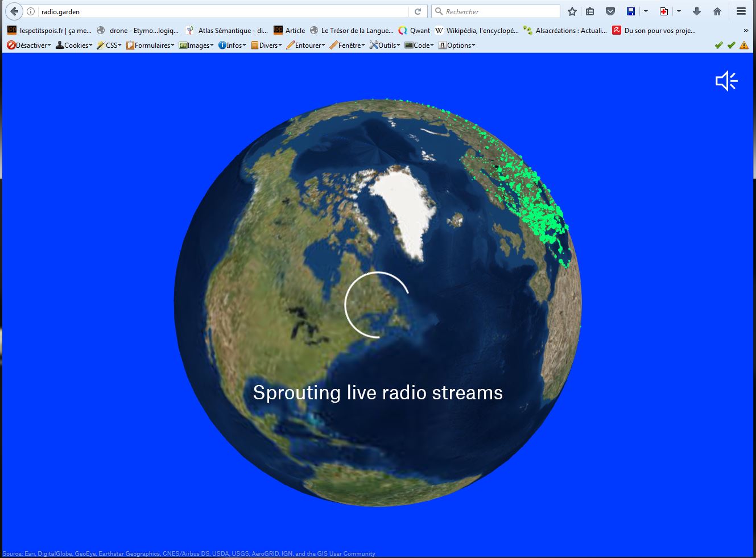Show the bookmarks list icon
756x558 pixels.
(x=590, y=11)
